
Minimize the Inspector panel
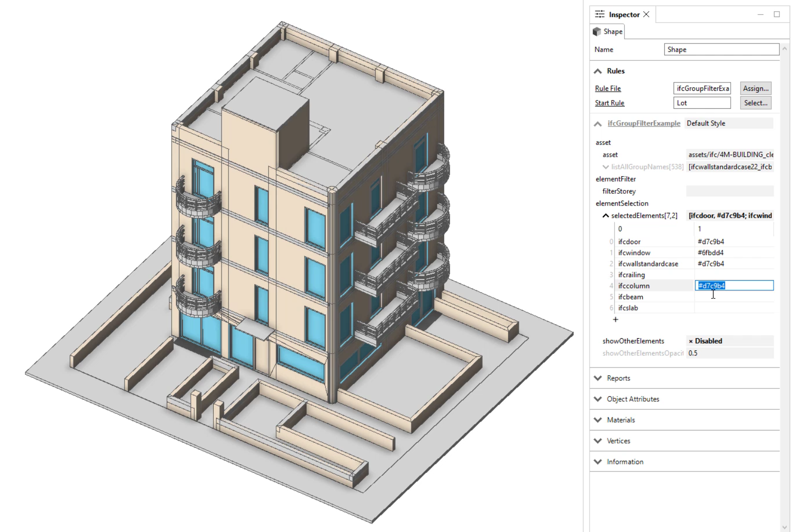760,15
